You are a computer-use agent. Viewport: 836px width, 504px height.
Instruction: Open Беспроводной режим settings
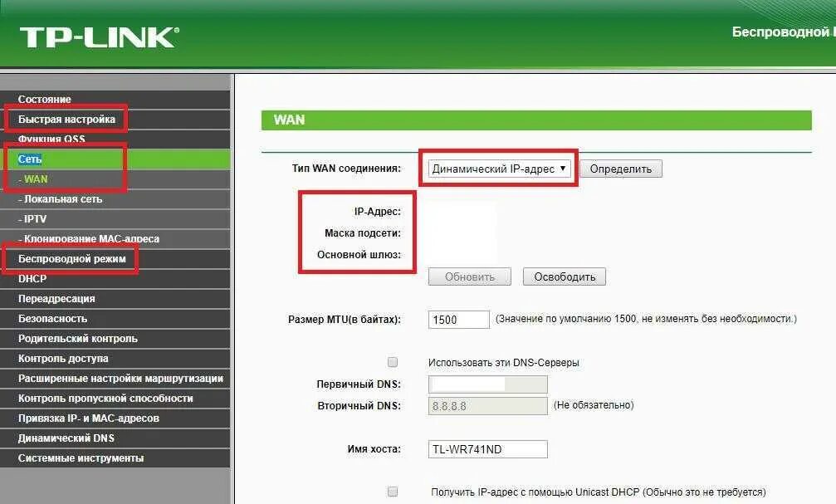71,258
